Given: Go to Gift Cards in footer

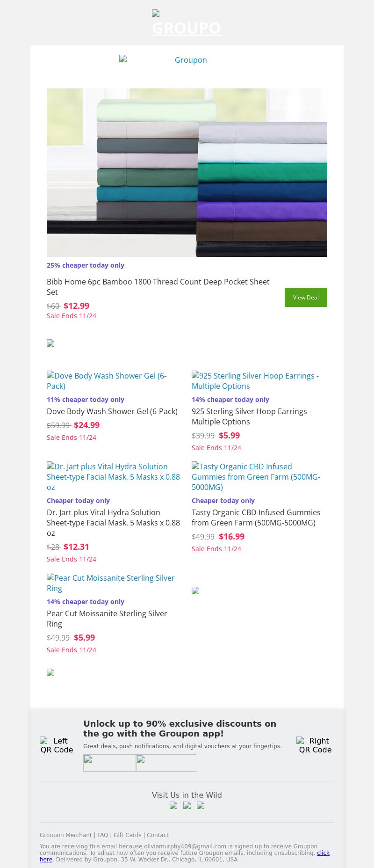Looking at the screenshot, I should pos(127,835).
